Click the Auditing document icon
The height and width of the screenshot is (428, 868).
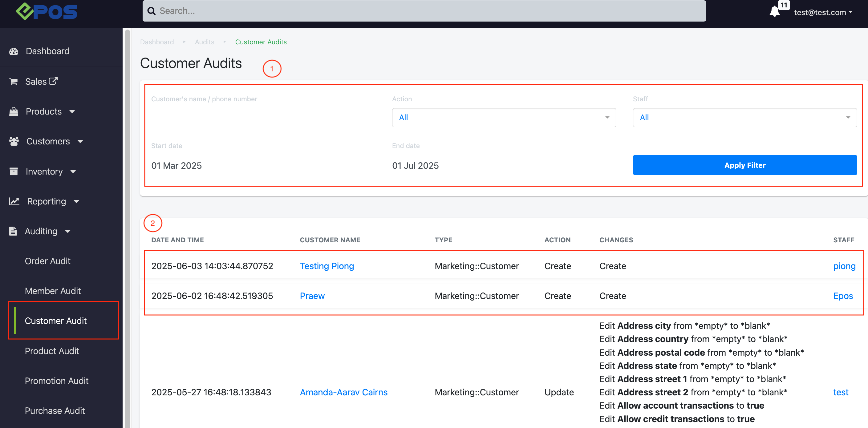click(13, 231)
